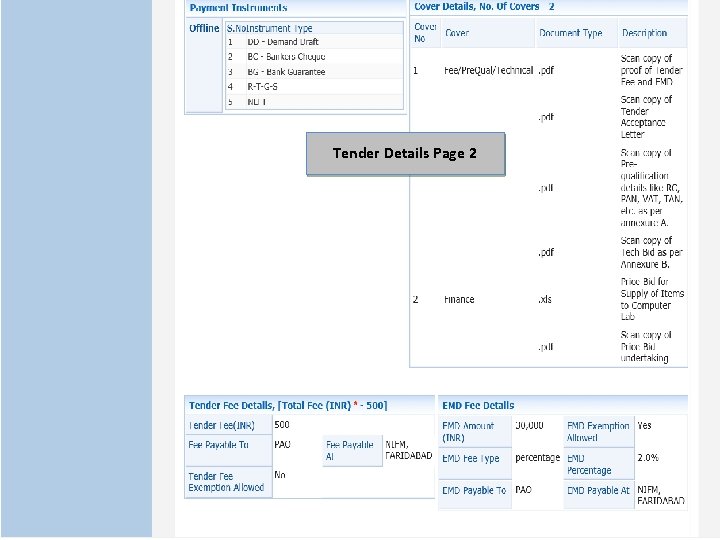Click the Pre-qualification details description text
The image size is (720, 540).
pyautogui.click(x=652, y=188)
